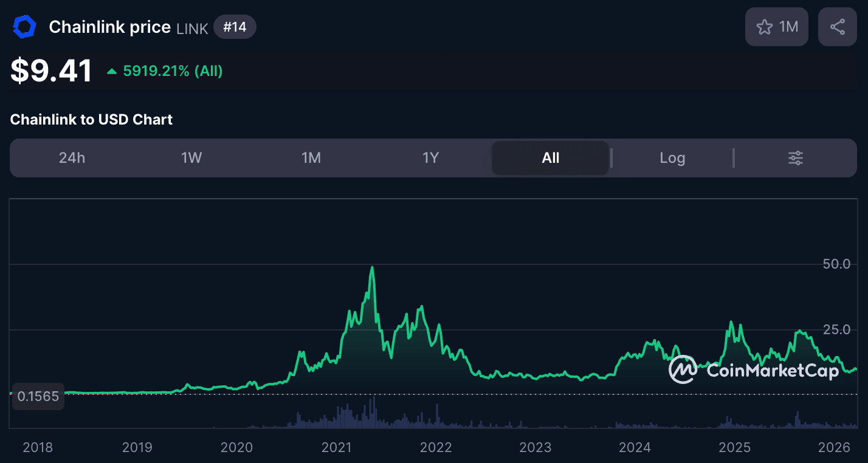Click the 0.1565 starting price label
The height and width of the screenshot is (463, 868).
(x=38, y=397)
